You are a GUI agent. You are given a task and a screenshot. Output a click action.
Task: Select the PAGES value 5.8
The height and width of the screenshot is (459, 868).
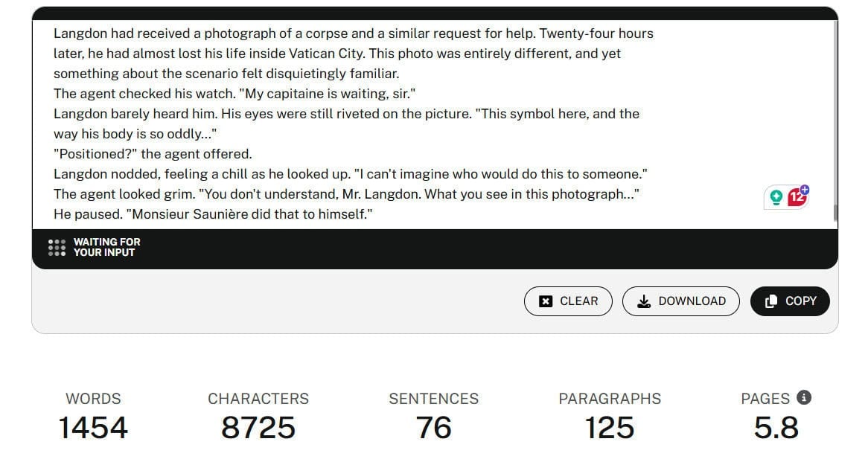tap(776, 428)
